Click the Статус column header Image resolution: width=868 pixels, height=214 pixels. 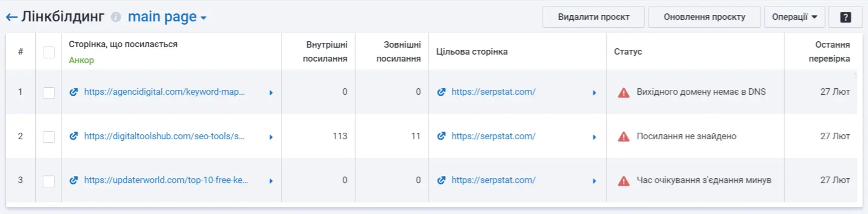(628, 51)
